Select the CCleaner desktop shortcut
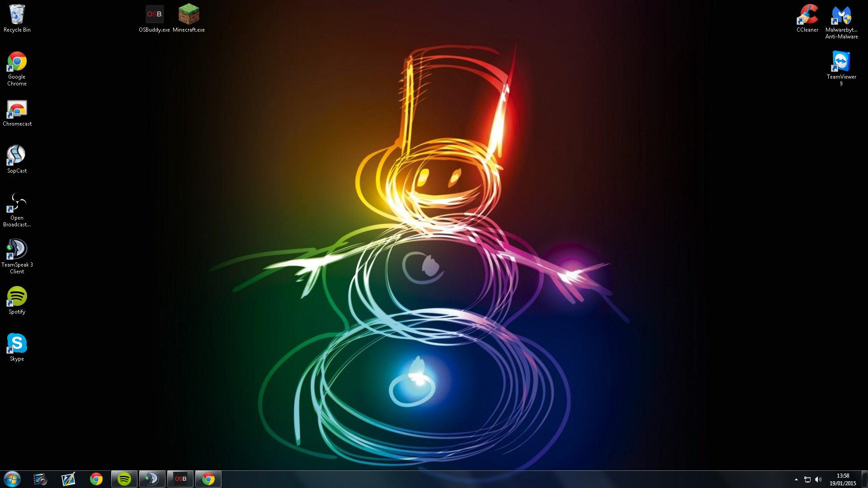868x488 pixels. click(x=807, y=15)
